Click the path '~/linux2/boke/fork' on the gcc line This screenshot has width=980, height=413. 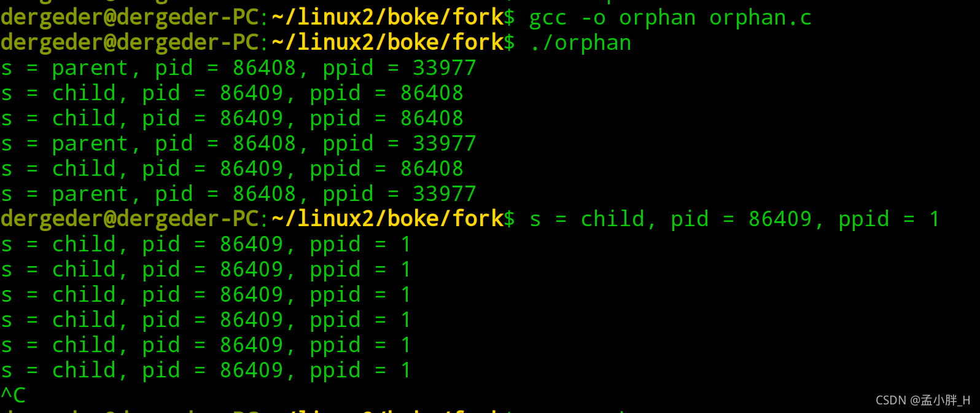[387, 17]
